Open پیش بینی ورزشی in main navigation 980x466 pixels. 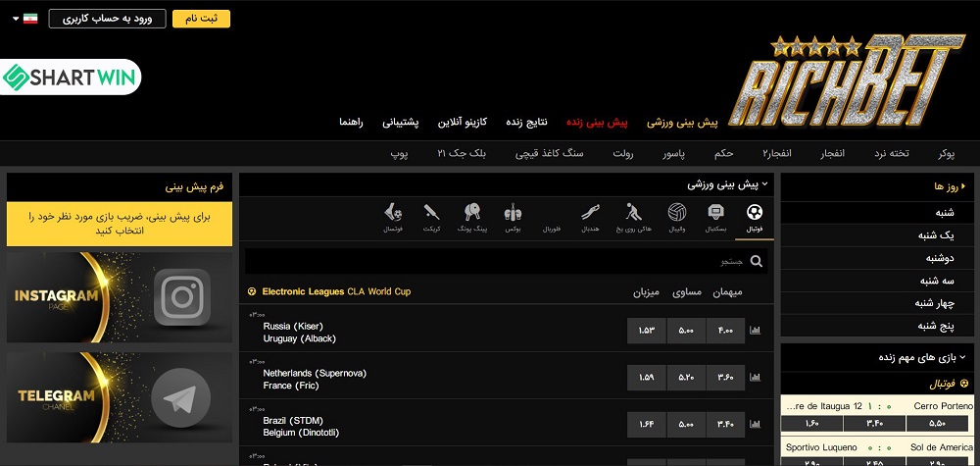click(682, 123)
